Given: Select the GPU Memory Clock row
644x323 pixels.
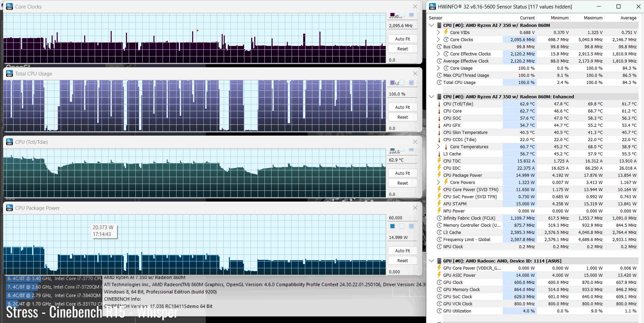Looking at the screenshot, I should [x=537, y=290].
